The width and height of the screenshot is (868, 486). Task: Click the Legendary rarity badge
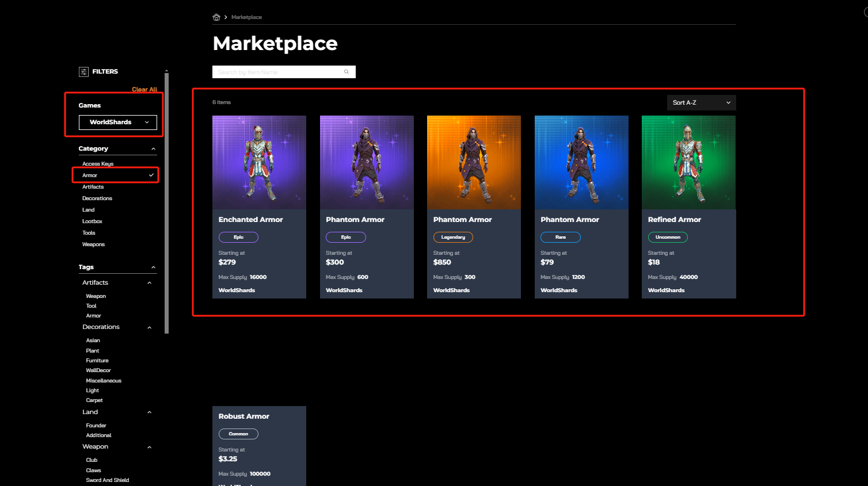coord(453,237)
